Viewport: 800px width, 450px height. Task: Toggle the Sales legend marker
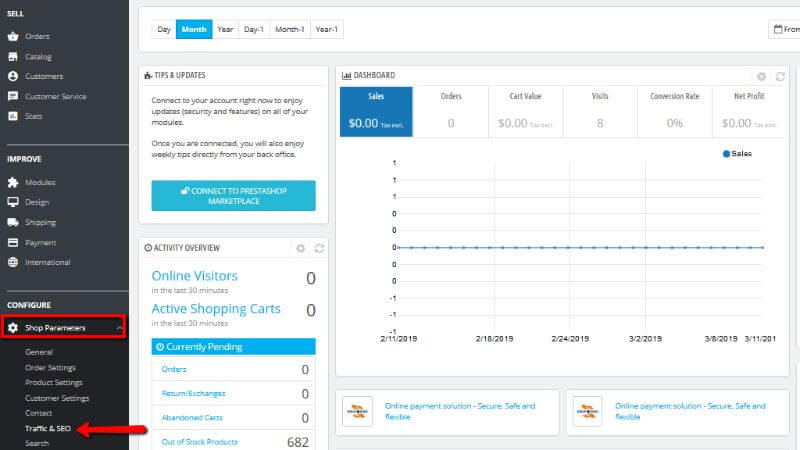726,154
